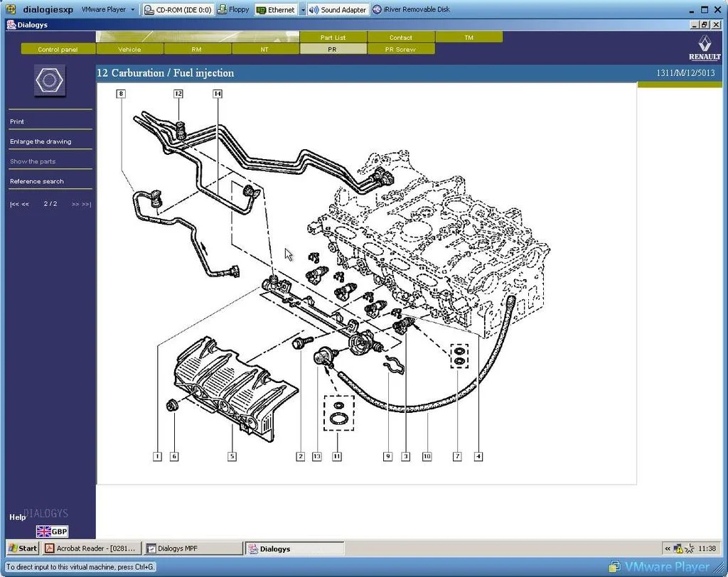Click Enlarge the drawing
This screenshot has width=728, height=577.
click(x=41, y=141)
